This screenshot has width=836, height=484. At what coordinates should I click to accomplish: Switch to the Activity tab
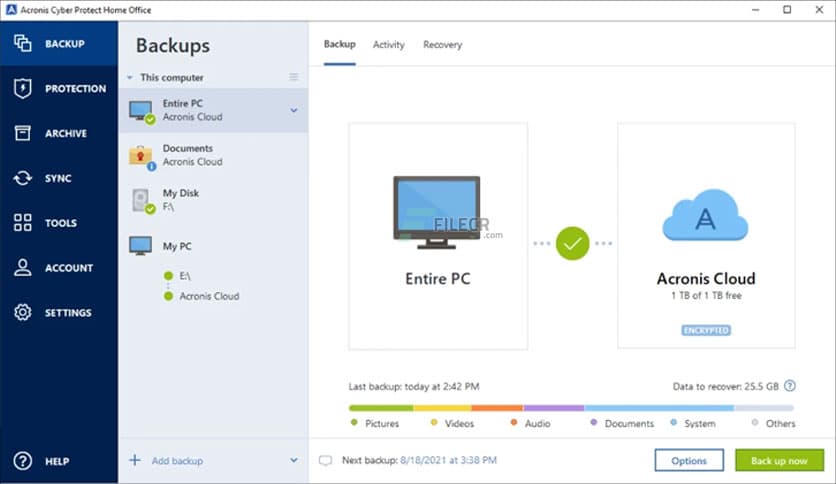pyautogui.click(x=388, y=45)
